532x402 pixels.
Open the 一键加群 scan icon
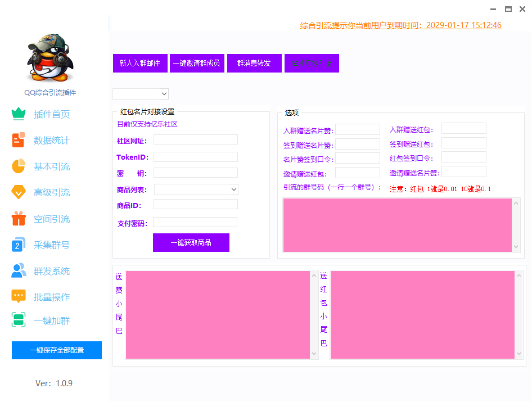tap(19, 320)
